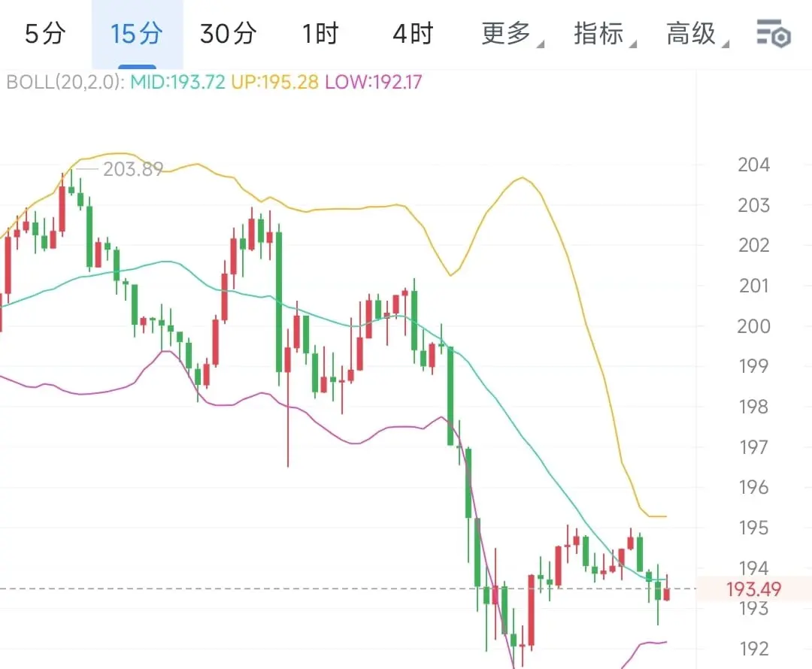Image resolution: width=812 pixels, height=669 pixels.
Task: Click the latest red candlestick at right edge
Action: [666, 595]
